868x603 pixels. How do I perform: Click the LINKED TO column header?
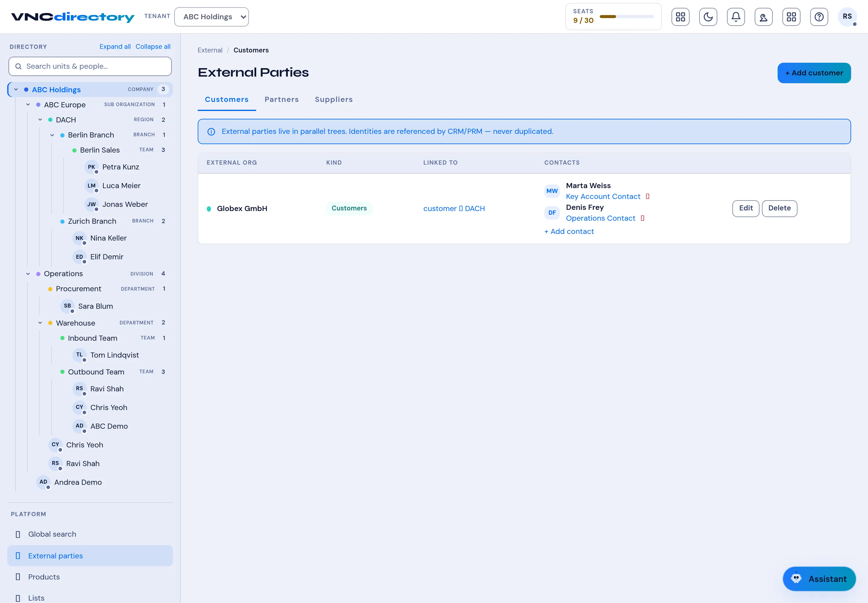(x=440, y=163)
